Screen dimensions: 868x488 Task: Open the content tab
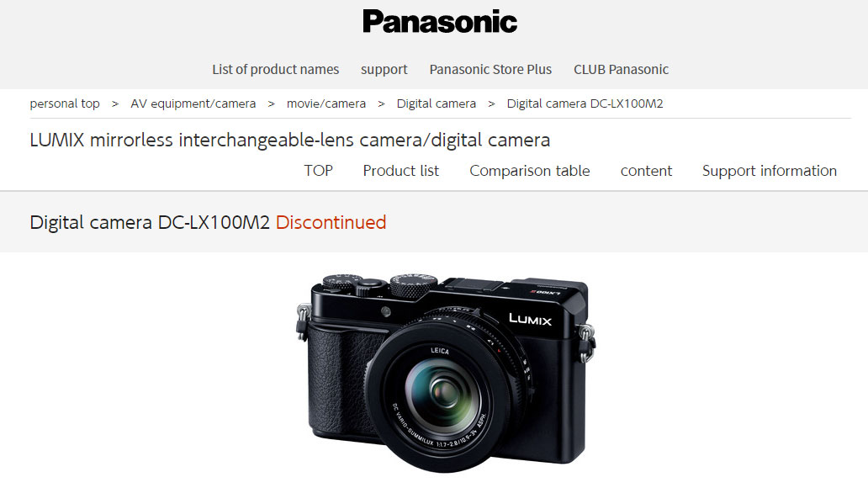pos(646,171)
